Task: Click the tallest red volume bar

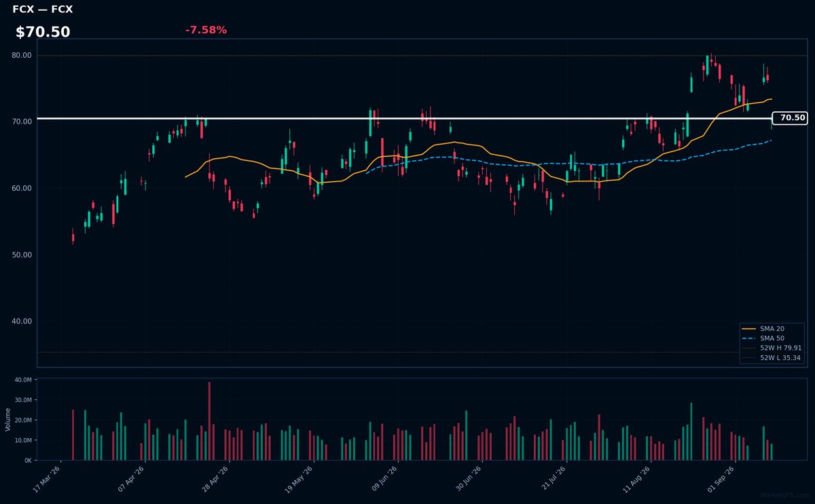Action: [209, 421]
